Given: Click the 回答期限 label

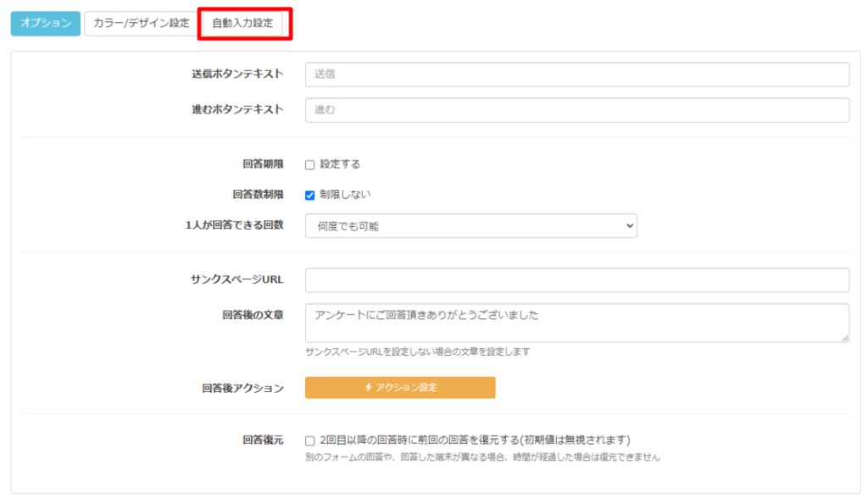Looking at the screenshot, I should pyautogui.click(x=263, y=164).
